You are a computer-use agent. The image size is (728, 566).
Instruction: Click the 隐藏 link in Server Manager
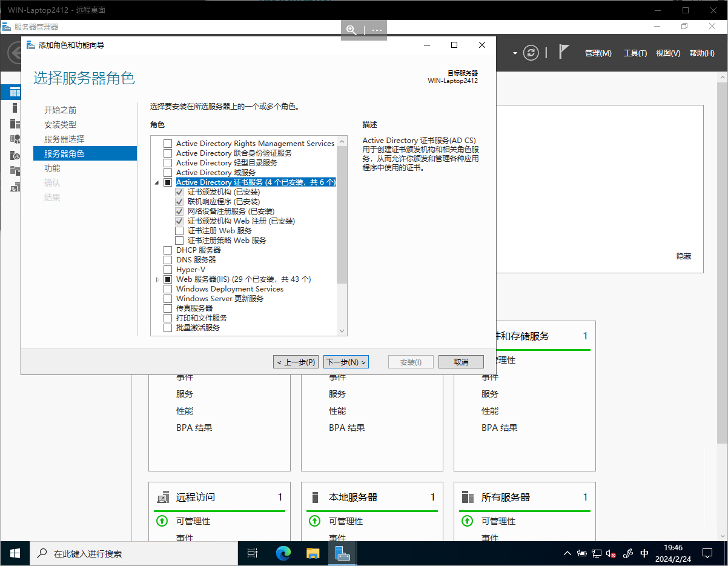coord(684,256)
